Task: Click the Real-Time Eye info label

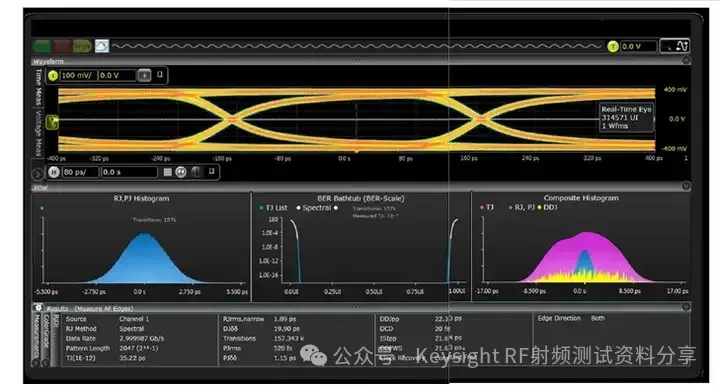Action: tap(626, 118)
